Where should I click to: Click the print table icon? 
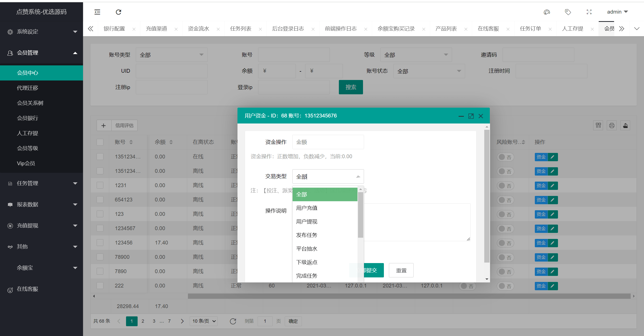tap(612, 125)
